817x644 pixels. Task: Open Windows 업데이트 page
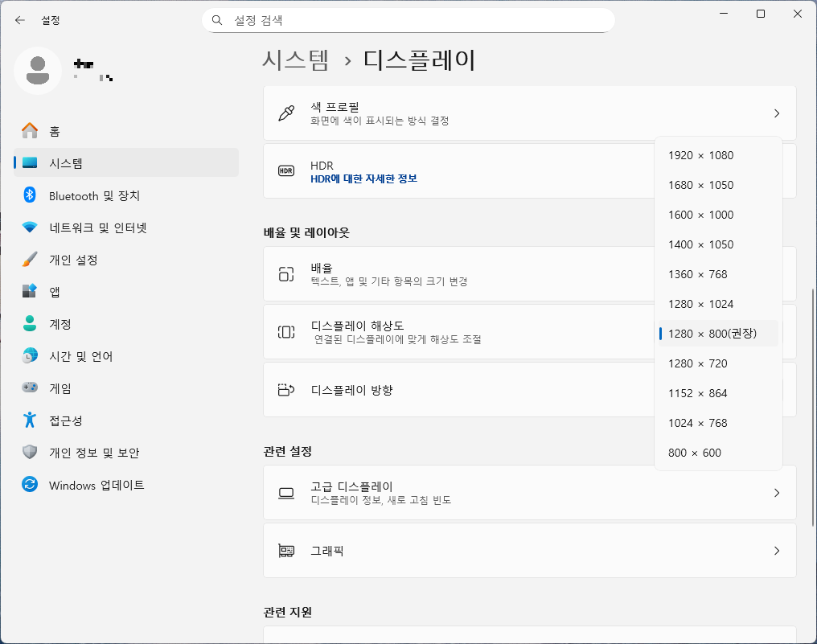(x=126, y=485)
